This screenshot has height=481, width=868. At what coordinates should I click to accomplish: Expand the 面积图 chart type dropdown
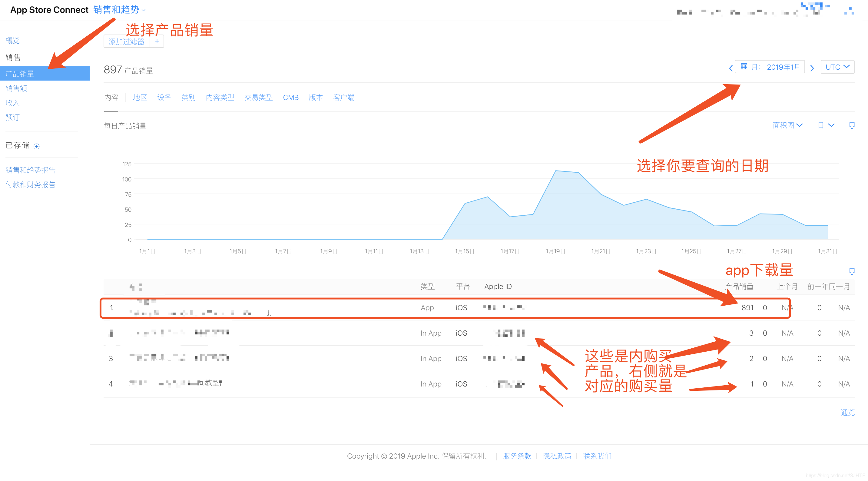click(787, 125)
